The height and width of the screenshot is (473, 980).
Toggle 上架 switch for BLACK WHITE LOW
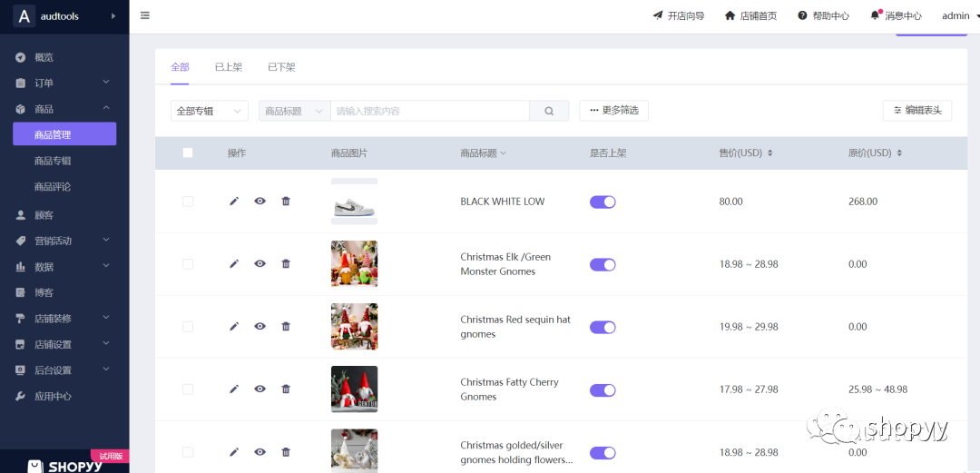603,202
